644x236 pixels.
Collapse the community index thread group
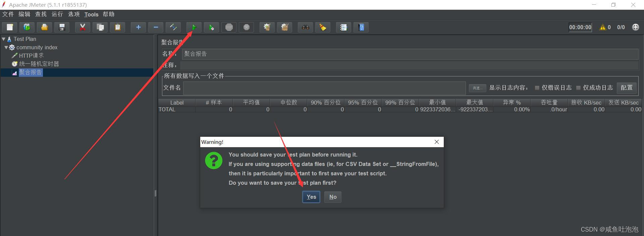pos(6,47)
